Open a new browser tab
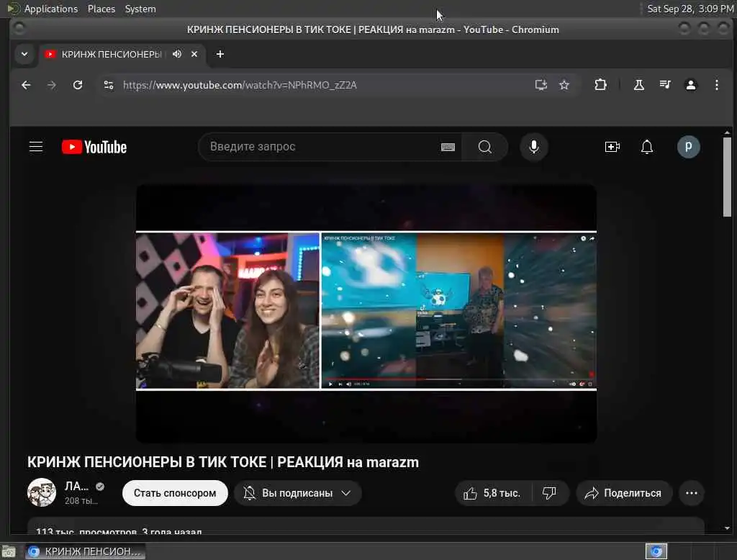The height and width of the screenshot is (560, 737). pyautogui.click(x=220, y=54)
